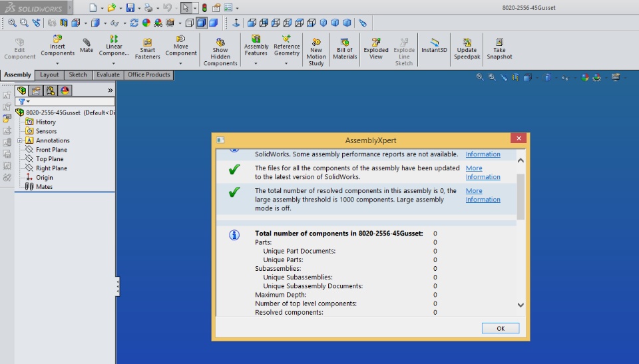The width and height of the screenshot is (639, 364).
Task: Click the Insert Components tool icon
Action: (57, 39)
